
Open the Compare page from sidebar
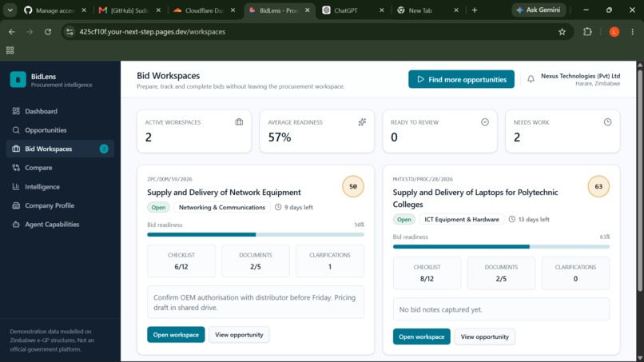click(x=60, y=168)
